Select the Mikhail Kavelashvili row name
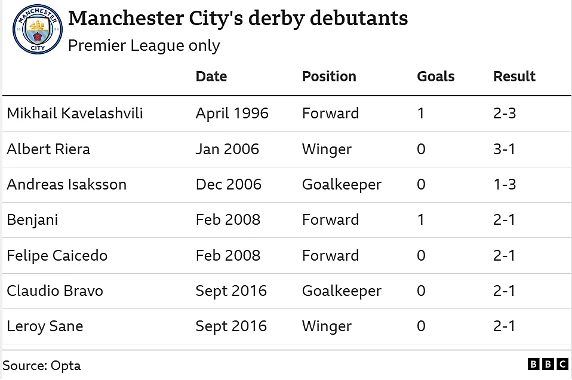 [75, 113]
